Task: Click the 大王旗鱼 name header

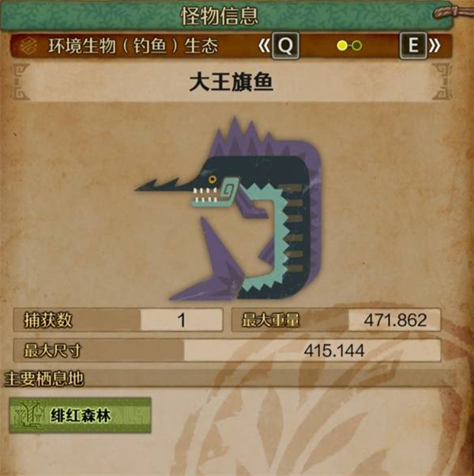Action: pyautogui.click(x=231, y=82)
